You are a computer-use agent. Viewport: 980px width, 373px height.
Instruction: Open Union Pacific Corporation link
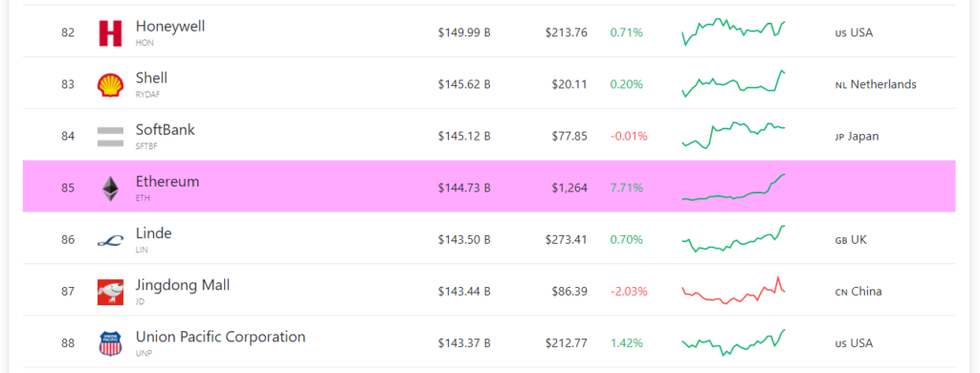pos(221,338)
